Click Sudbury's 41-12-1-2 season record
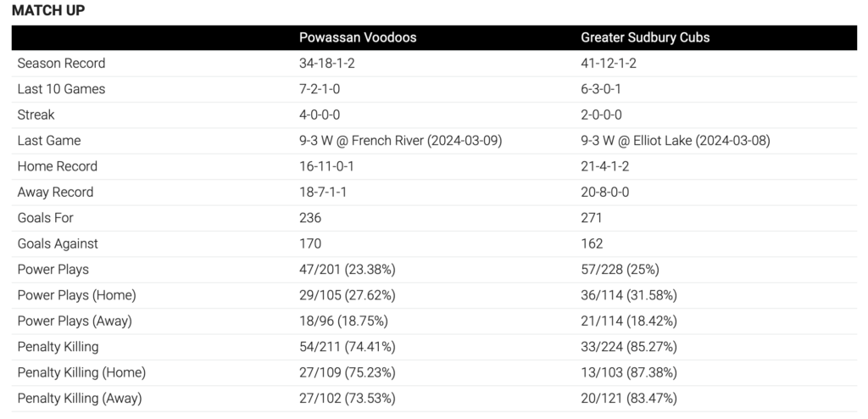 [609, 63]
